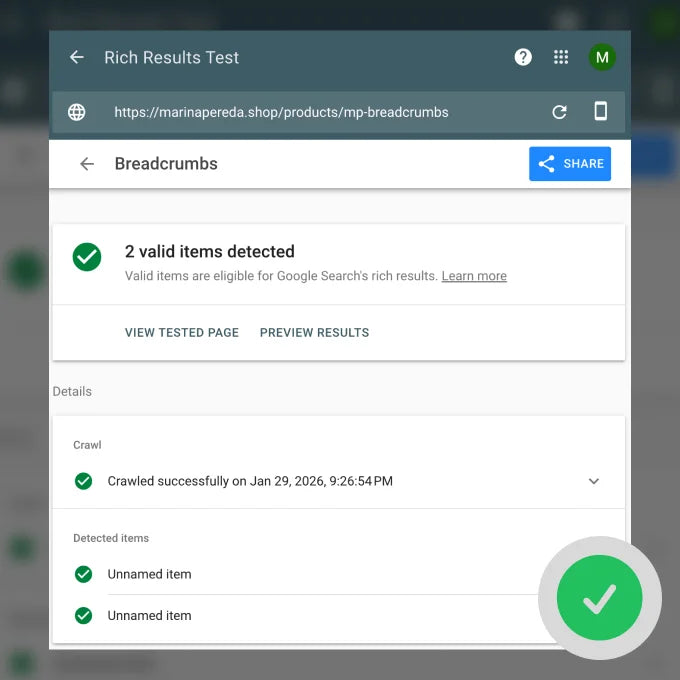This screenshot has height=680, width=680.
Task: Go back using arrow beside Breadcrumbs
Action: (x=87, y=164)
